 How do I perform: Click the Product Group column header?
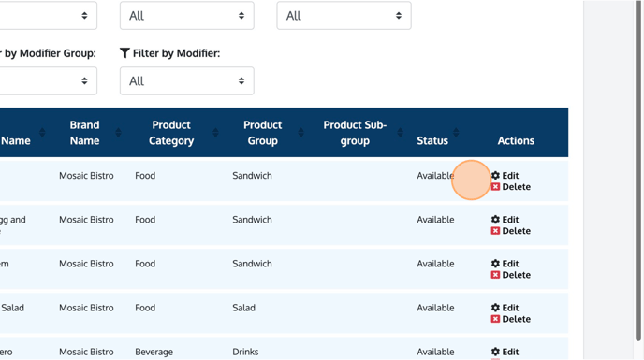point(262,133)
